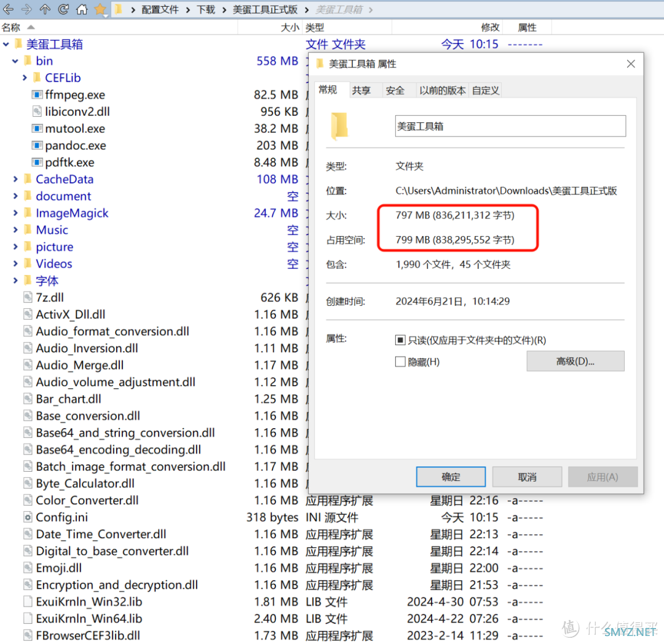664x644 pixels.
Task: Click the mutool.exe file icon
Action: [x=38, y=129]
